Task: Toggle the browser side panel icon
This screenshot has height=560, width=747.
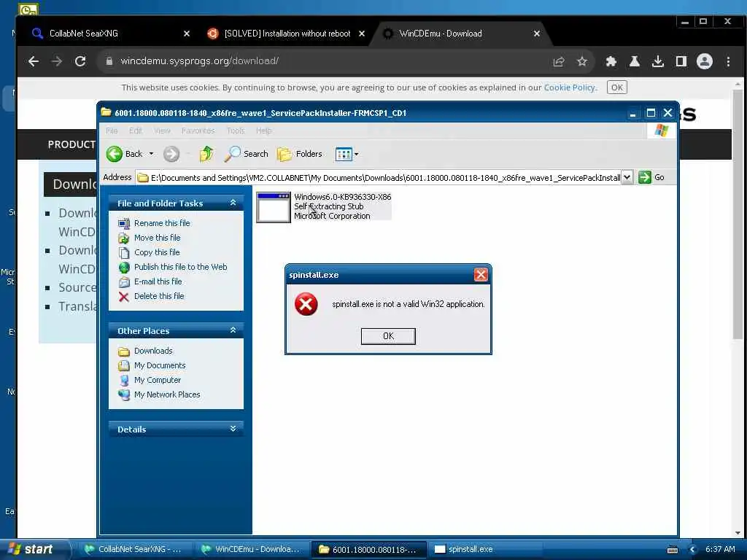Action: tap(681, 61)
